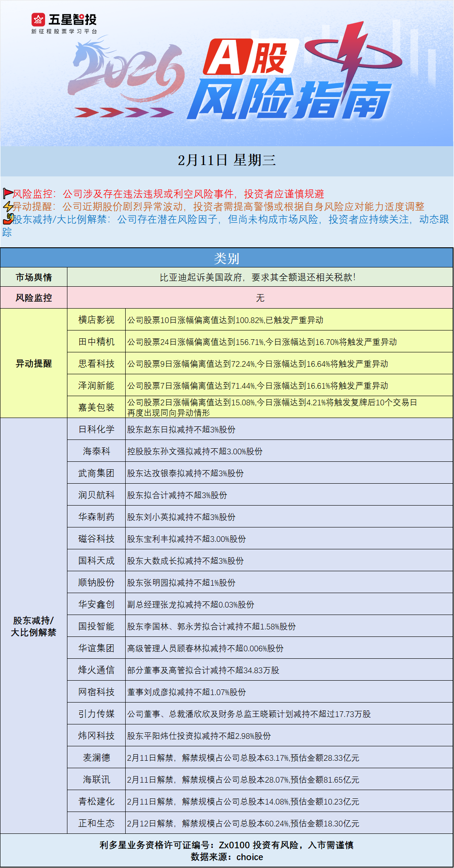Click stock name 正和生态
Screen dimensions: 454x868
[96, 823]
